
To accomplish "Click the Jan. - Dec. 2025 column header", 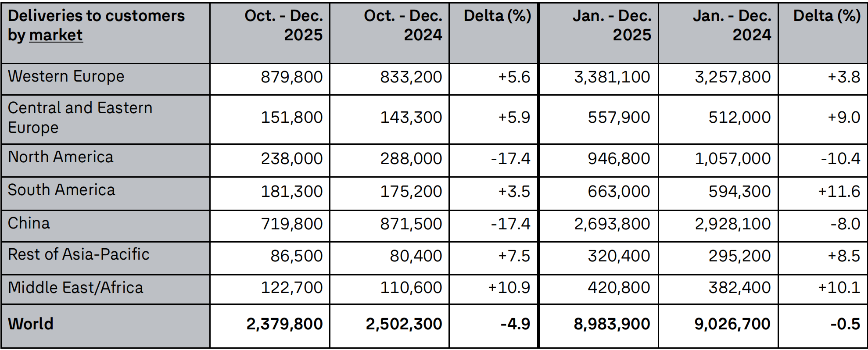I will click(612, 25).
